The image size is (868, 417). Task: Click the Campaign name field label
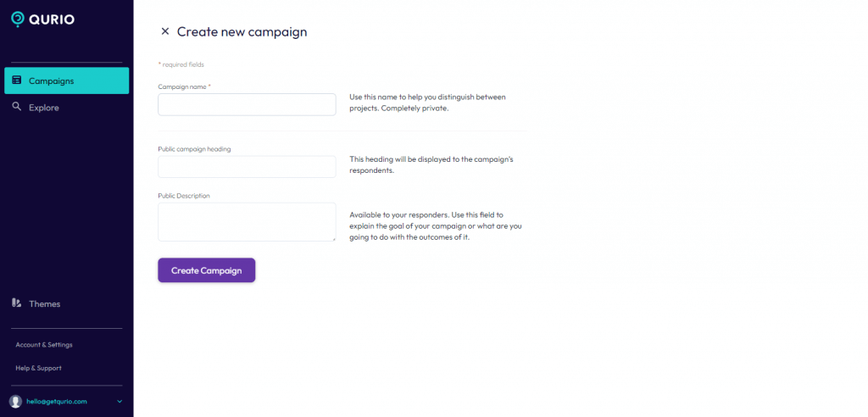coord(184,86)
